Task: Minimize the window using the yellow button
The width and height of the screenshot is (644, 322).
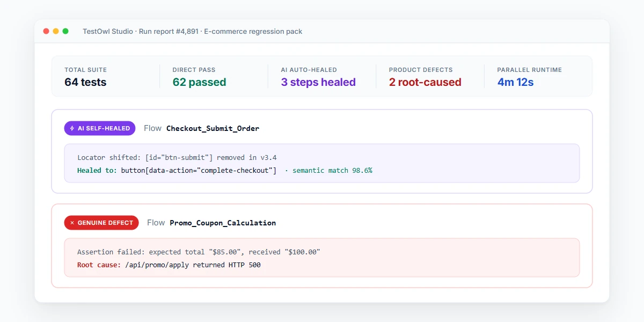Action: [x=56, y=31]
